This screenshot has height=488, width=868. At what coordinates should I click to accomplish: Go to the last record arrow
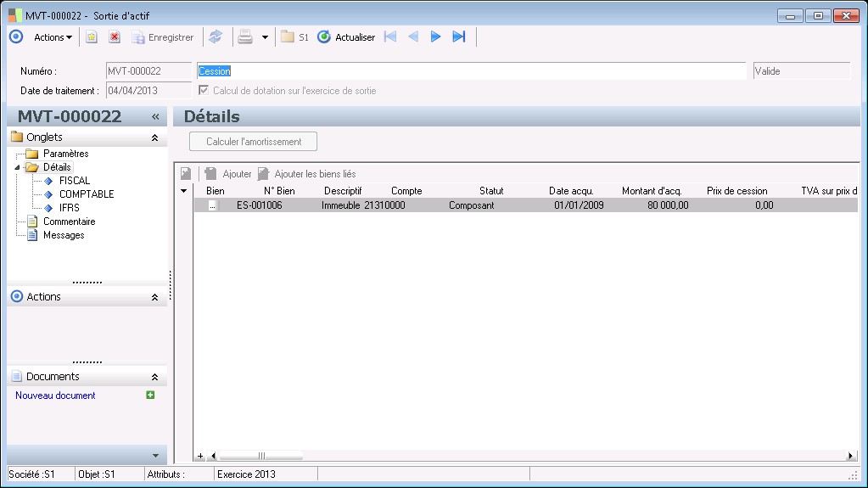point(459,36)
